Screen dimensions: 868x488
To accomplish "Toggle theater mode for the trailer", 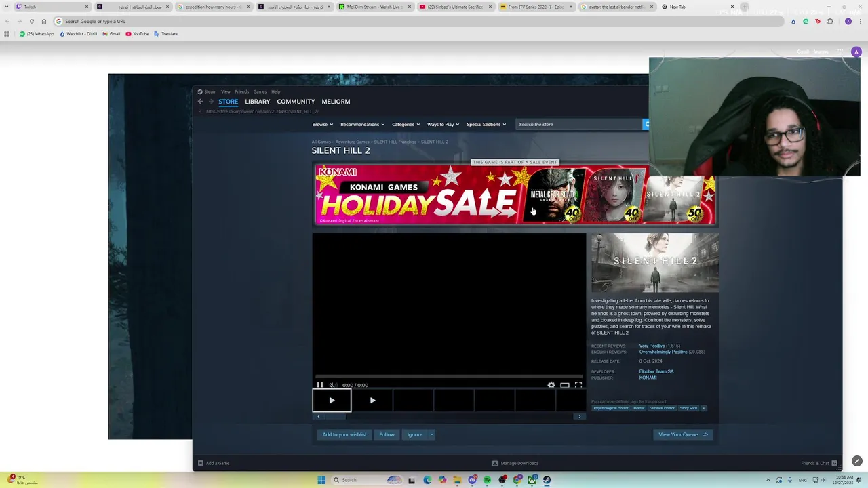I will pos(564,385).
